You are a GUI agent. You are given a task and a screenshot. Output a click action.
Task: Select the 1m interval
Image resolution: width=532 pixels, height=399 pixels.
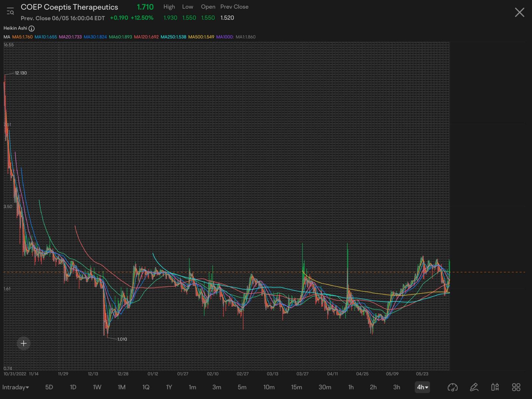point(192,387)
